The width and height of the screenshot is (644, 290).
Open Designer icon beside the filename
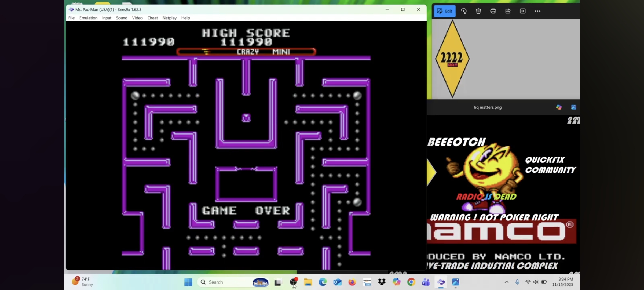tap(574, 107)
